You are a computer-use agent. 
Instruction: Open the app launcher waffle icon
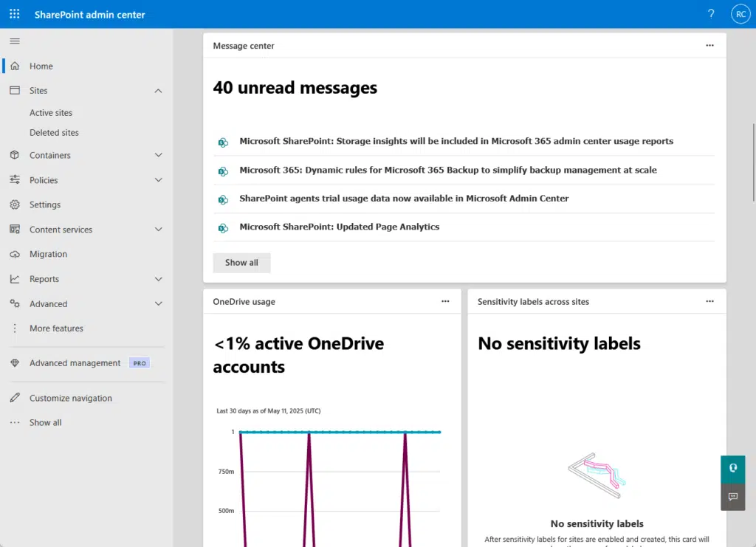pos(15,14)
